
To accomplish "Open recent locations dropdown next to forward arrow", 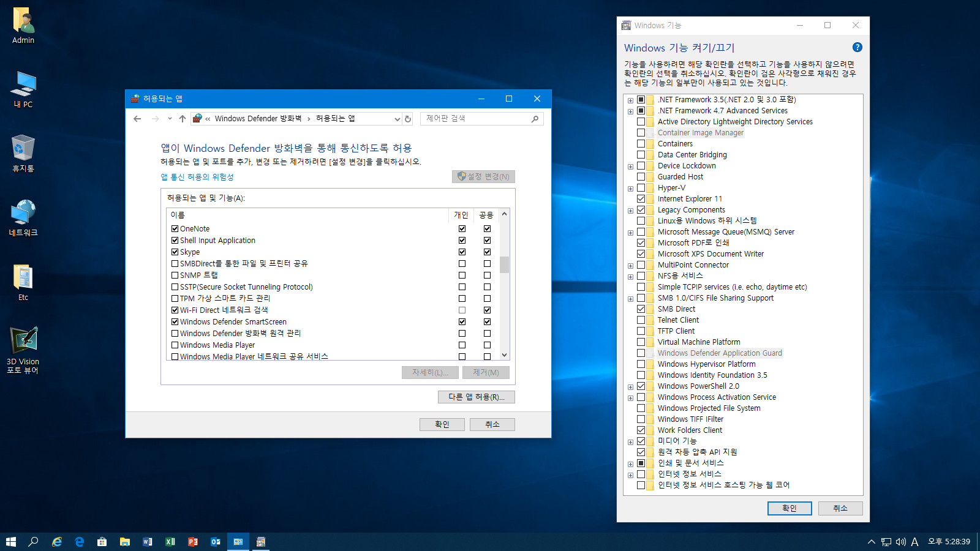I will (x=170, y=119).
